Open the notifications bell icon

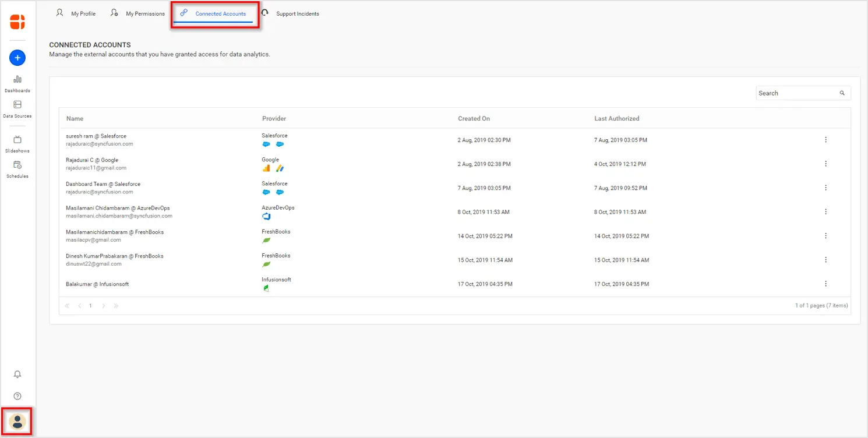[x=17, y=375]
